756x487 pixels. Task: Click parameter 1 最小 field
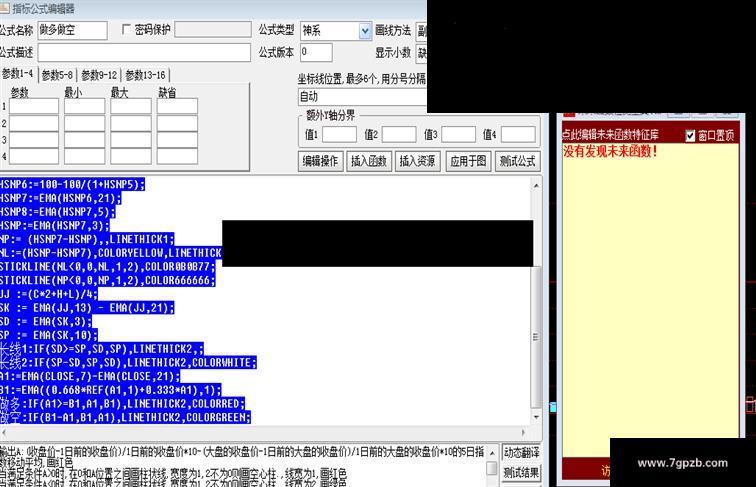84,106
